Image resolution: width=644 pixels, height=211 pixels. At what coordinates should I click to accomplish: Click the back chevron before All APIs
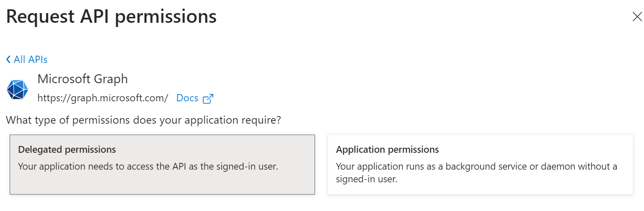8,60
